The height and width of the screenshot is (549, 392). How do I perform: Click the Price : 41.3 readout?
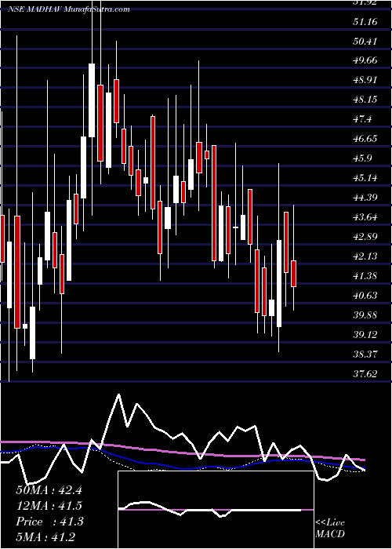(x=49, y=522)
